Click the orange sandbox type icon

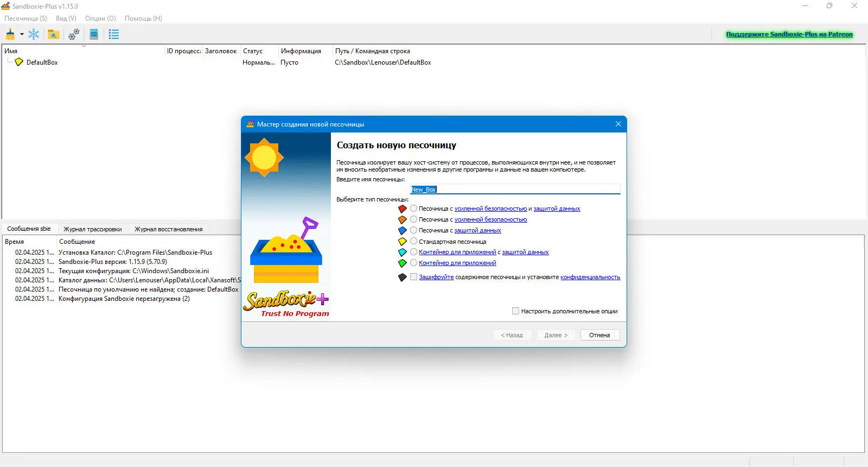click(x=403, y=219)
